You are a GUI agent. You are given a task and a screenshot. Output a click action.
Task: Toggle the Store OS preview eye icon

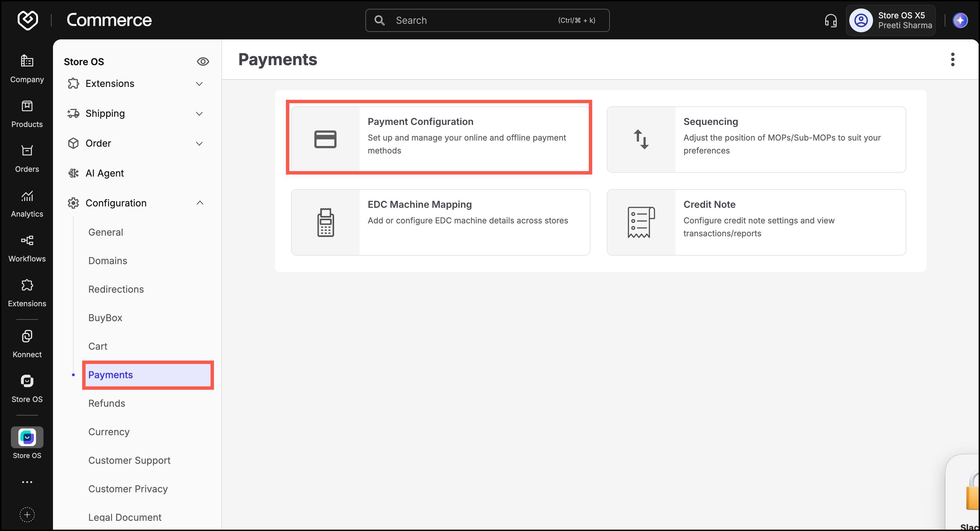(203, 61)
